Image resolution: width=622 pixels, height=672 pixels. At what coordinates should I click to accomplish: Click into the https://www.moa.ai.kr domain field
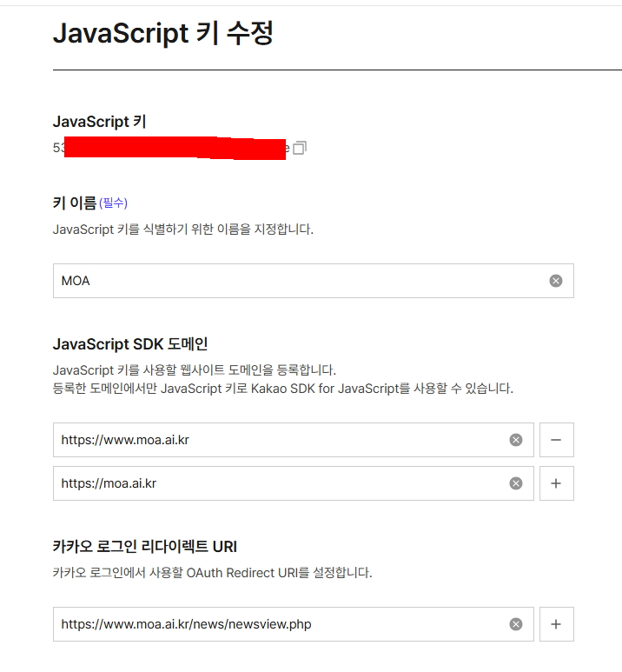point(278,440)
